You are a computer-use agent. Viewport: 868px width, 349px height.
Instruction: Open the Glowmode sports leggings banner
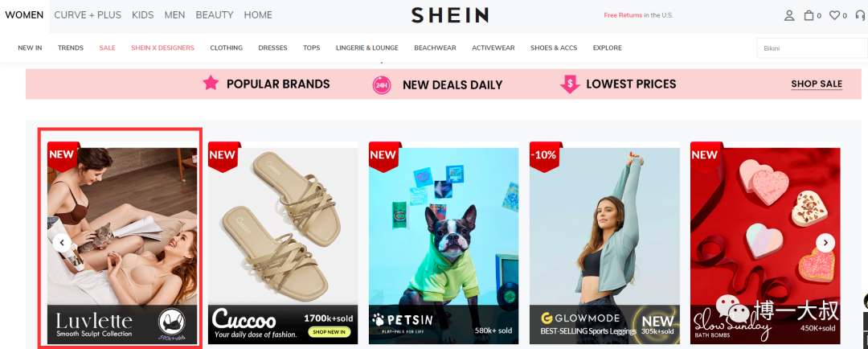coord(604,243)
